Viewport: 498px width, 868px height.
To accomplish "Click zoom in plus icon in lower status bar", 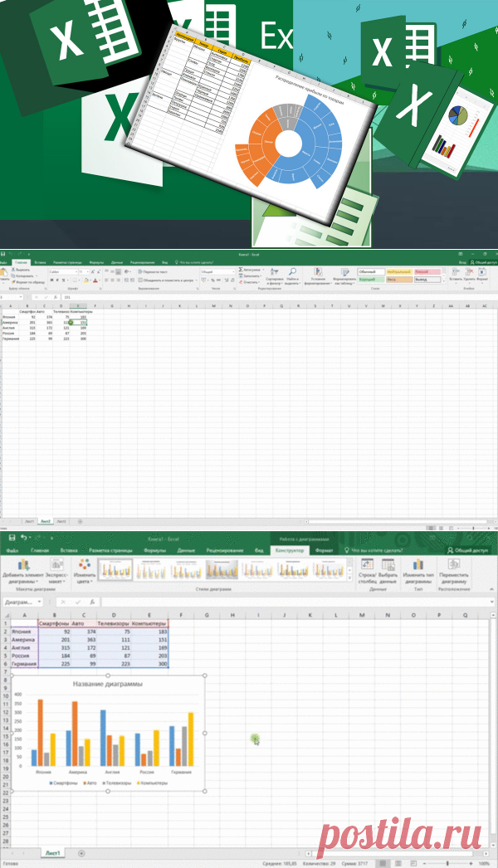I will (471, 864).
